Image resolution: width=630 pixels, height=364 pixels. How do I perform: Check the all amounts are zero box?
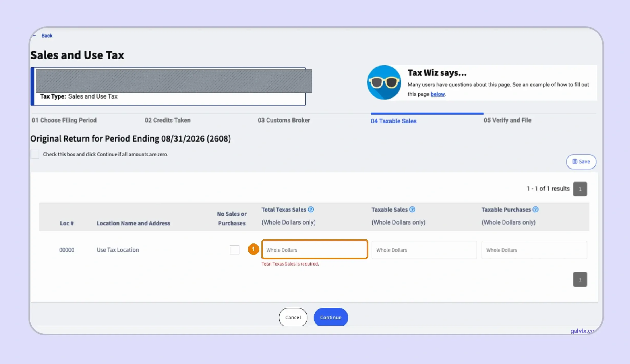coord(35,154)
